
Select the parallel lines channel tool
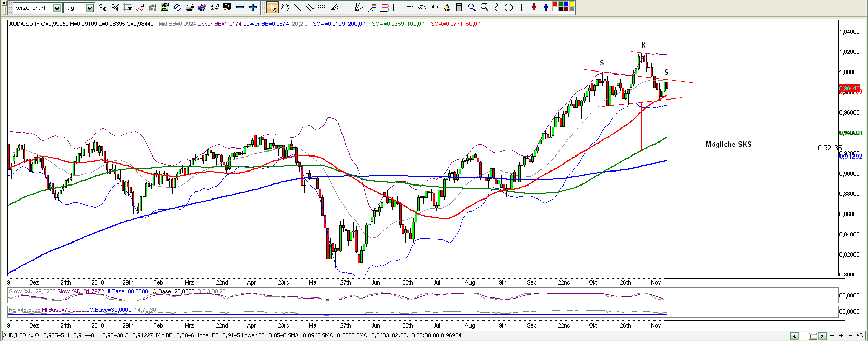pyautogui.click(x=310, y=7)
